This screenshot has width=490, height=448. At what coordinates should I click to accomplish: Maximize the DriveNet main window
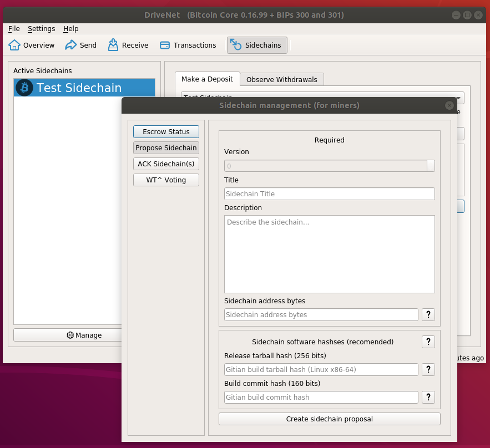coord(467,14)
